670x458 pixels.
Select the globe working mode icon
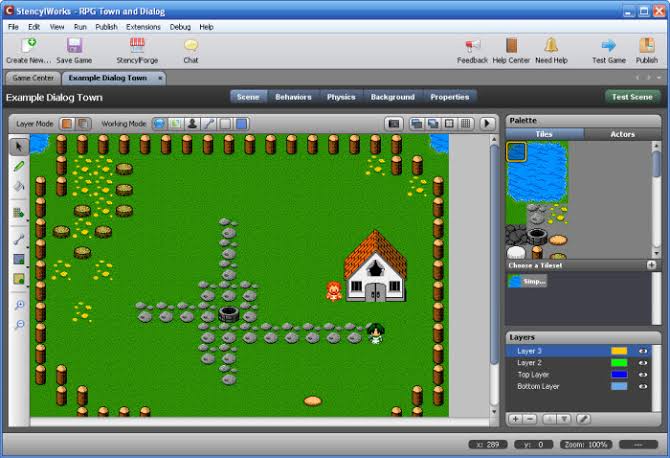(159, 124)
